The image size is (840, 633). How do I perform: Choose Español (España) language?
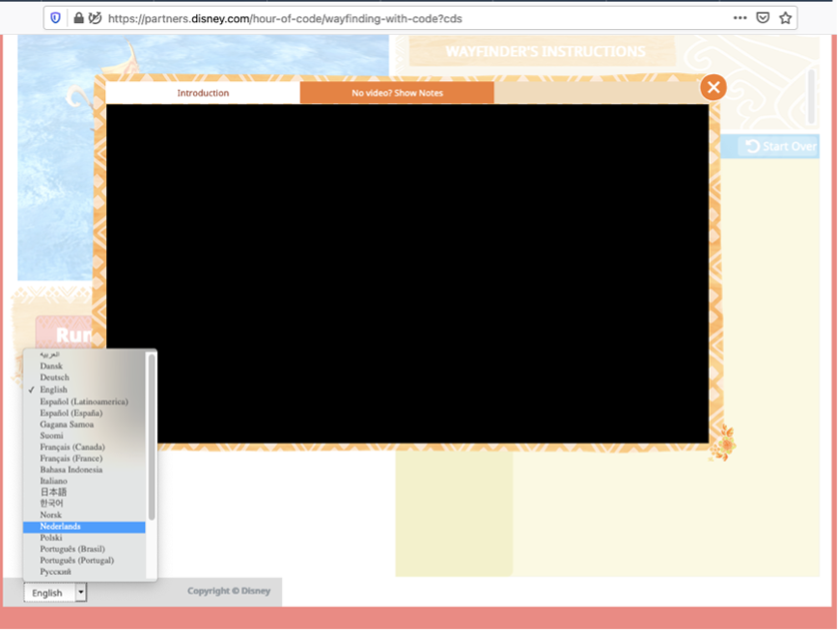(84, 413)
